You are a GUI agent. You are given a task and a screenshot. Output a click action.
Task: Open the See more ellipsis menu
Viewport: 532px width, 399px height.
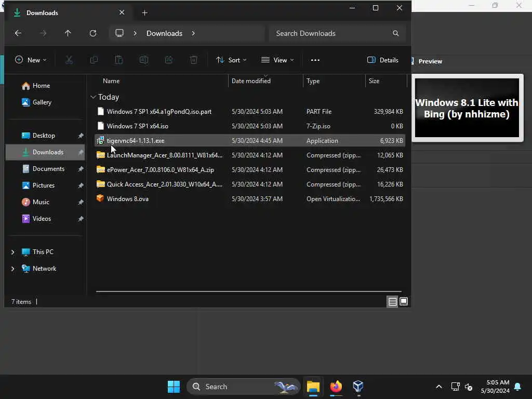pyautogui.click(x=315, y=60)
